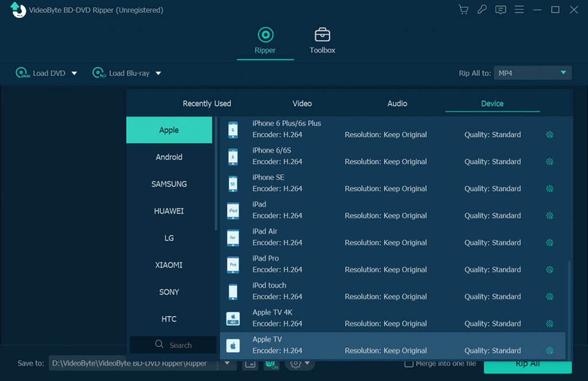Click the iPhone SE device icon

coord(233,184)
